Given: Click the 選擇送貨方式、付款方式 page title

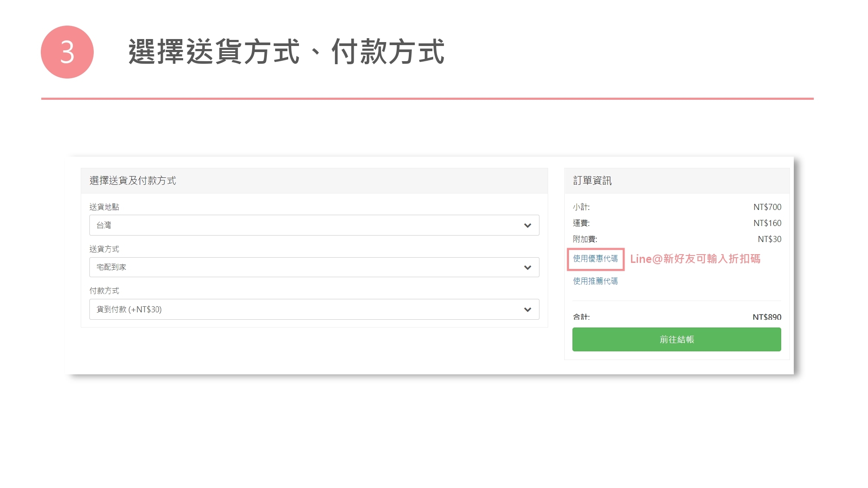Looking at the screenshot, I should click(x=286, y=52).
